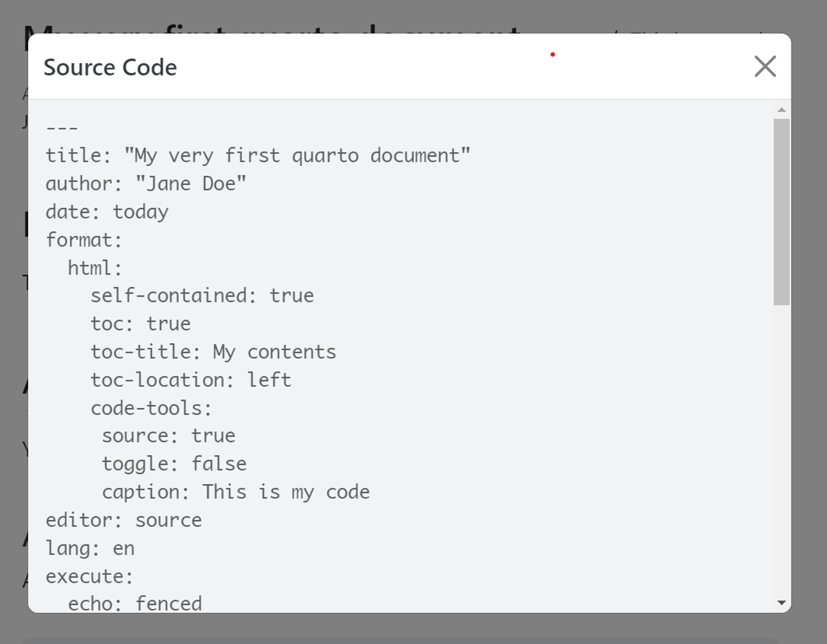
Task: Select the "self-contained: true" line
Action: (x=202, y=295)
